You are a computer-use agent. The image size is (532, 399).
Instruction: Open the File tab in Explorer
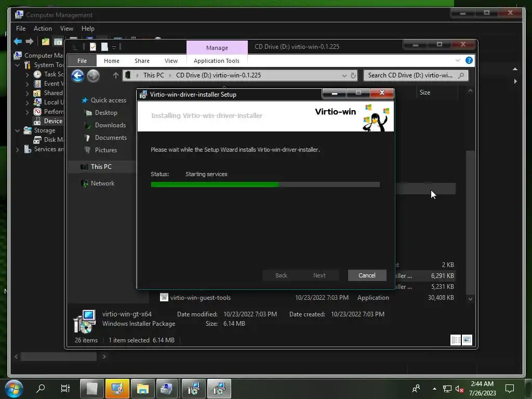82,61
